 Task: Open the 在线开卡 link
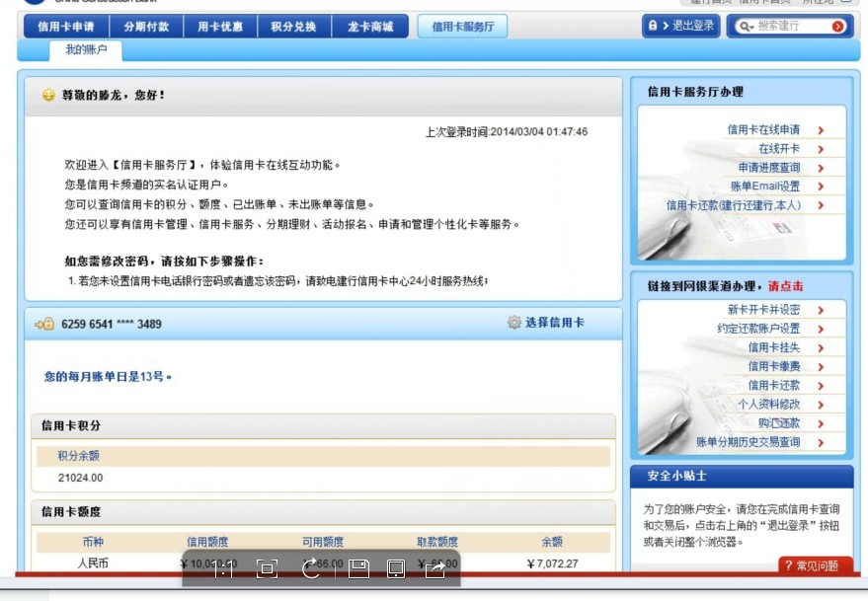[779, 148]
